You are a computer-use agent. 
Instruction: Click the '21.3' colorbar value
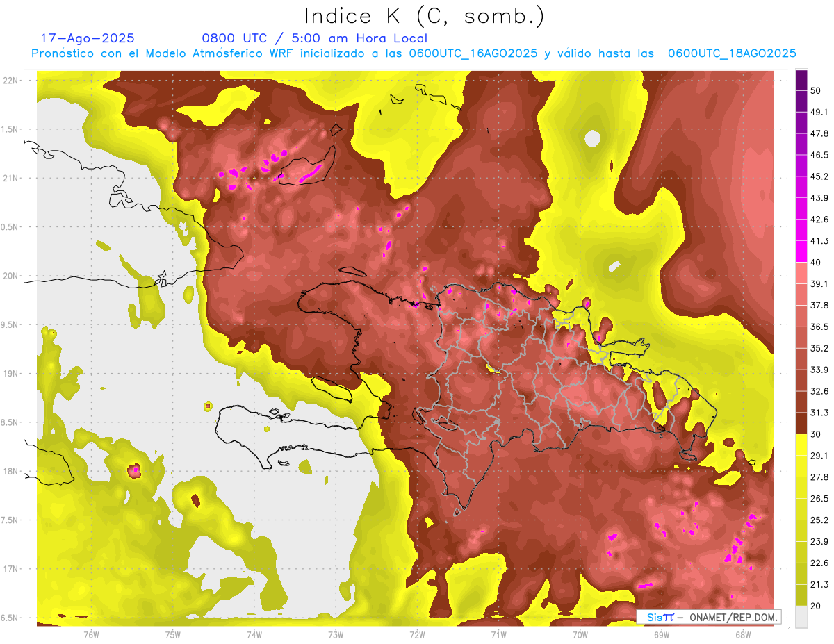[819, 584]
